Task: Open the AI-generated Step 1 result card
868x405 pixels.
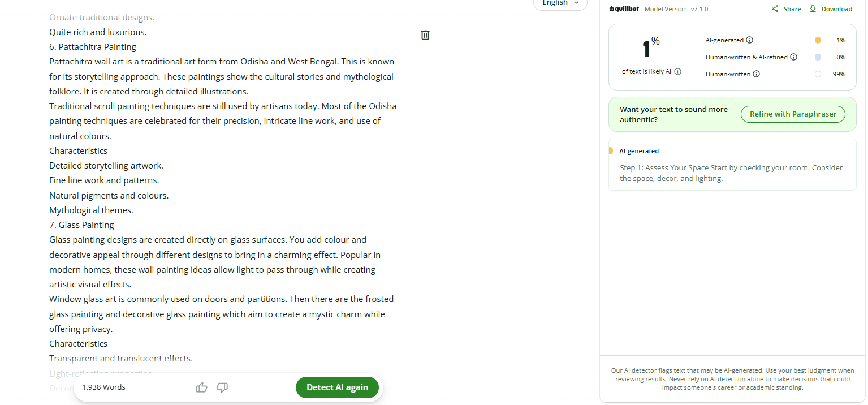Action: pyautogui.click(x=732, y=165)
